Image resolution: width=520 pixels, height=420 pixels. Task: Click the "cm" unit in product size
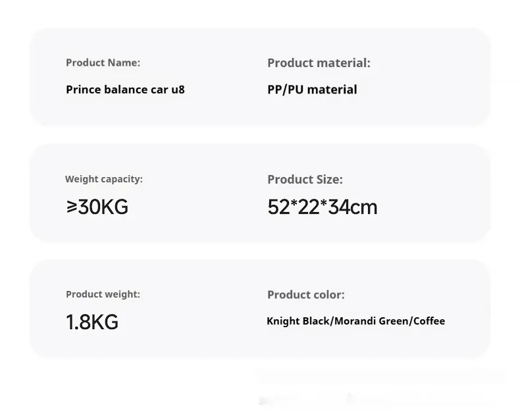[x=363, y=208]
